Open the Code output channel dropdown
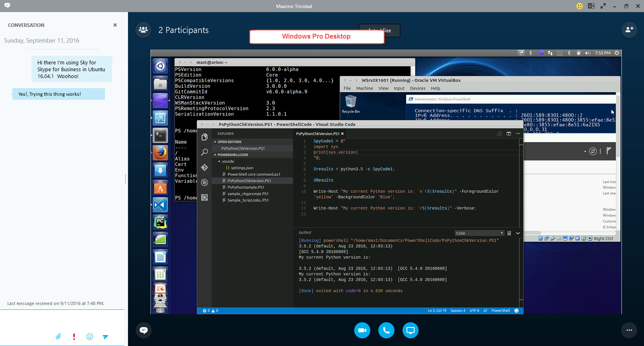This screenshot has width=644, height=346. click(479, 233)
